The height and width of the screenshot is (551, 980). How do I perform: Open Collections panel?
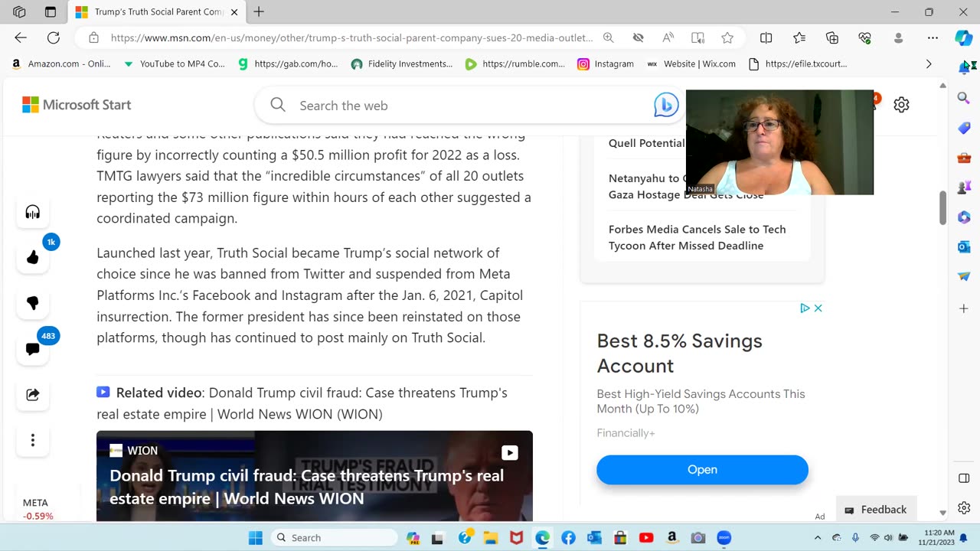[x=832, y=37]
